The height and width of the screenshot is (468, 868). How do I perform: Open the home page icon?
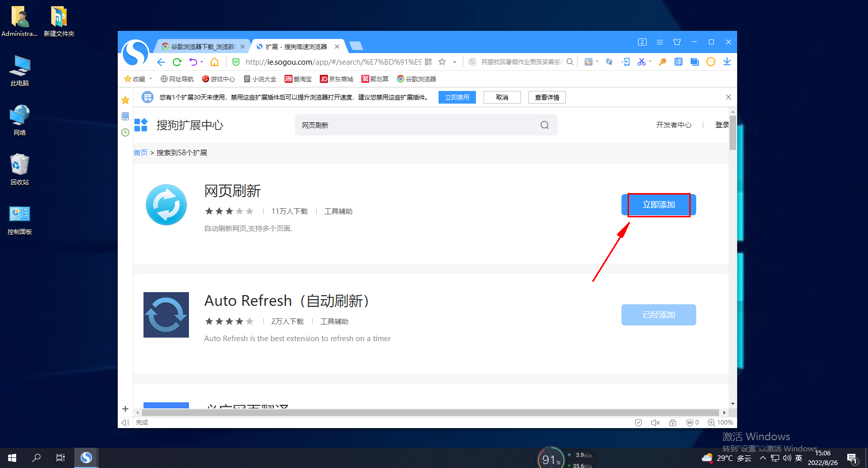tap(215, 62)
